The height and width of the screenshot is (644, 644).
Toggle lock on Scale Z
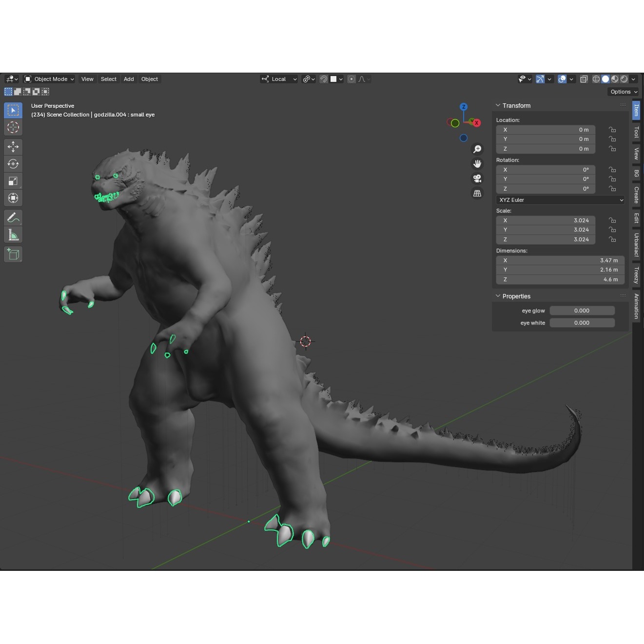[x=612, y=239]
